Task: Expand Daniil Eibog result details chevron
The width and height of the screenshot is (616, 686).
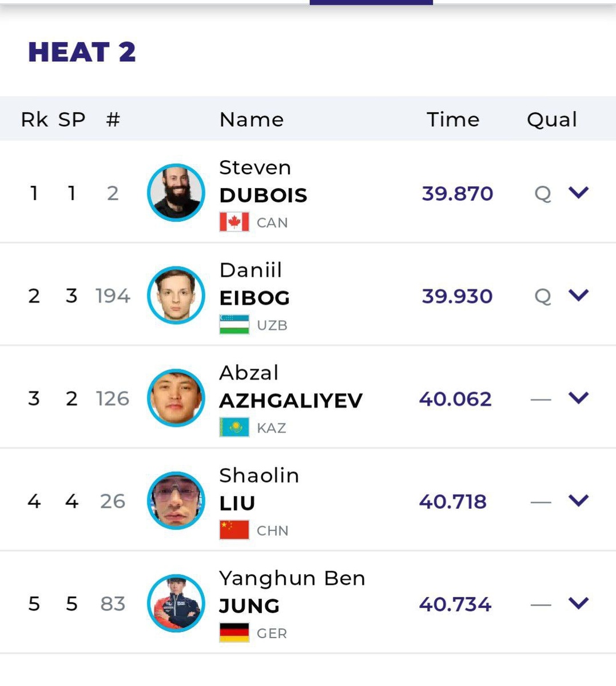Action: 578,295
